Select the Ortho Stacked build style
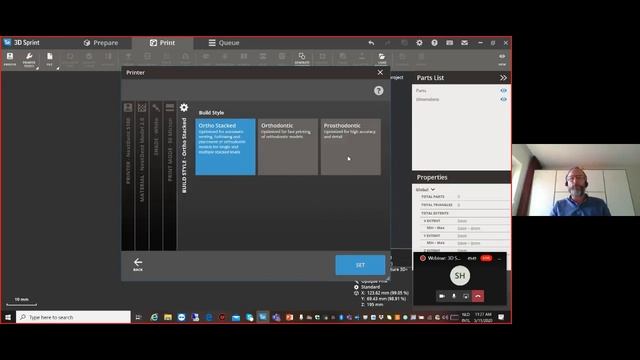 [226, 147]
